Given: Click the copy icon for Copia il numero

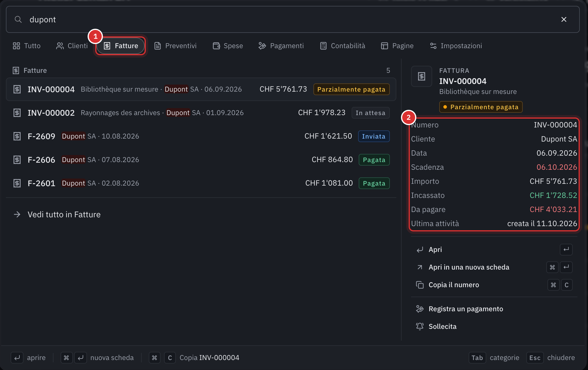Looking at the screenshot, I should [420, 285].
